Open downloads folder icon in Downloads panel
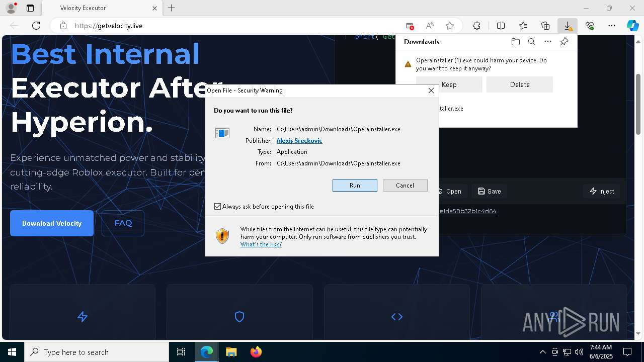Image resolution: width=644 pixels, height=362 pixels. pyautogui.click(x=515, y=42)
